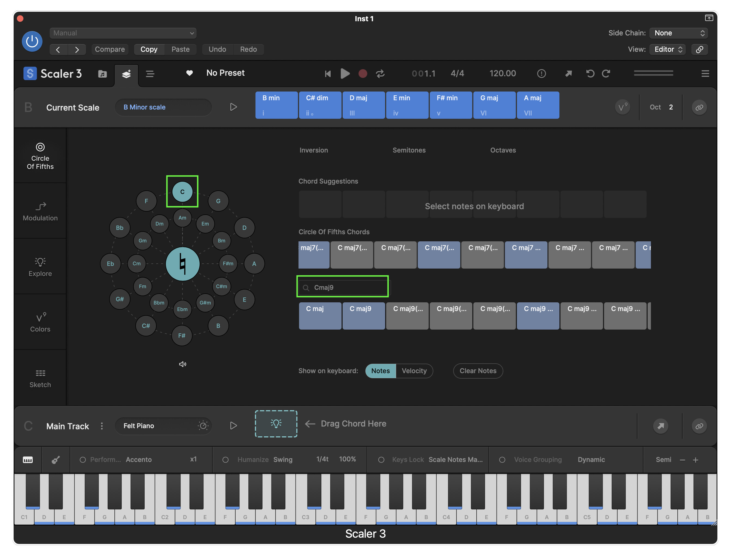Click the Clear Notes button
731x560 pixels.
pos(478,371)
